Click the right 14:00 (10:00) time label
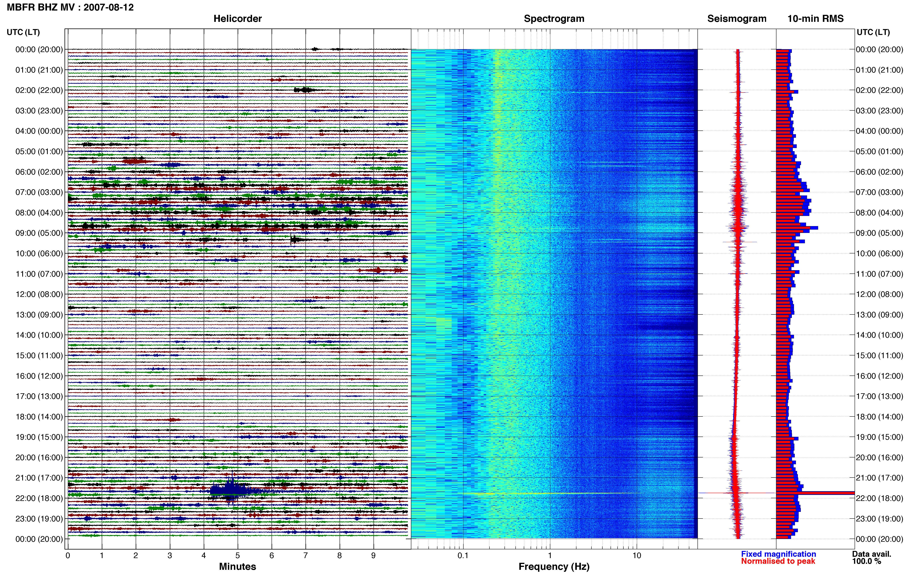 pos(879,335)
